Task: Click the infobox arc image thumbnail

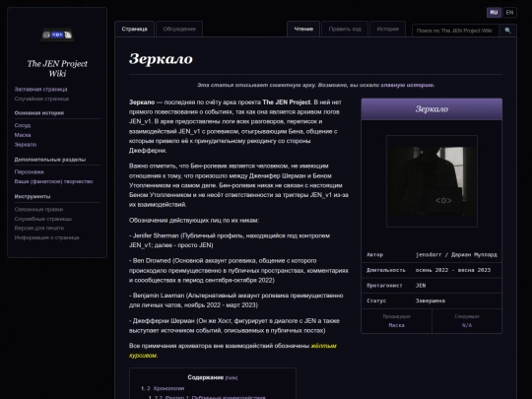Action: pyautogui.click(x=432, y=181)
